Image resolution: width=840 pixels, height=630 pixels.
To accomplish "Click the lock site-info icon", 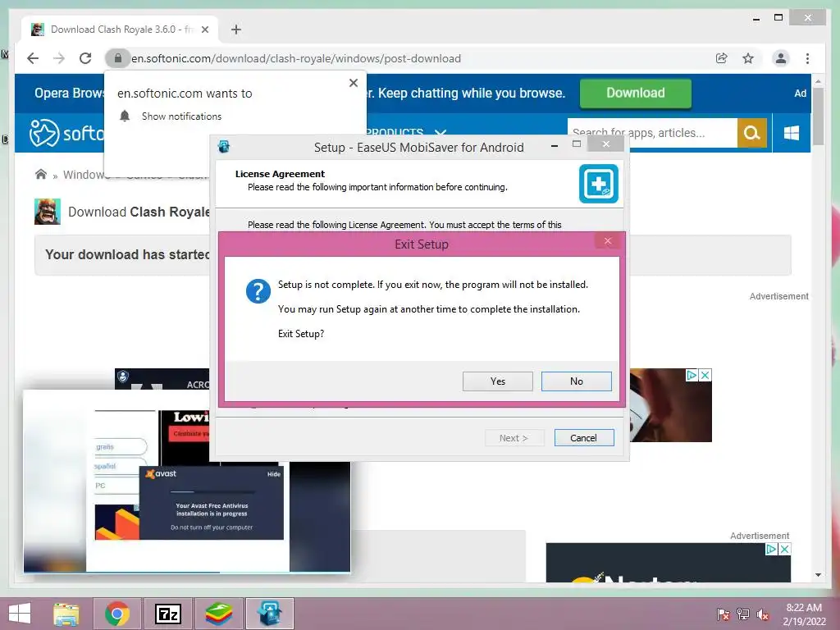I will tap(118, 58).
